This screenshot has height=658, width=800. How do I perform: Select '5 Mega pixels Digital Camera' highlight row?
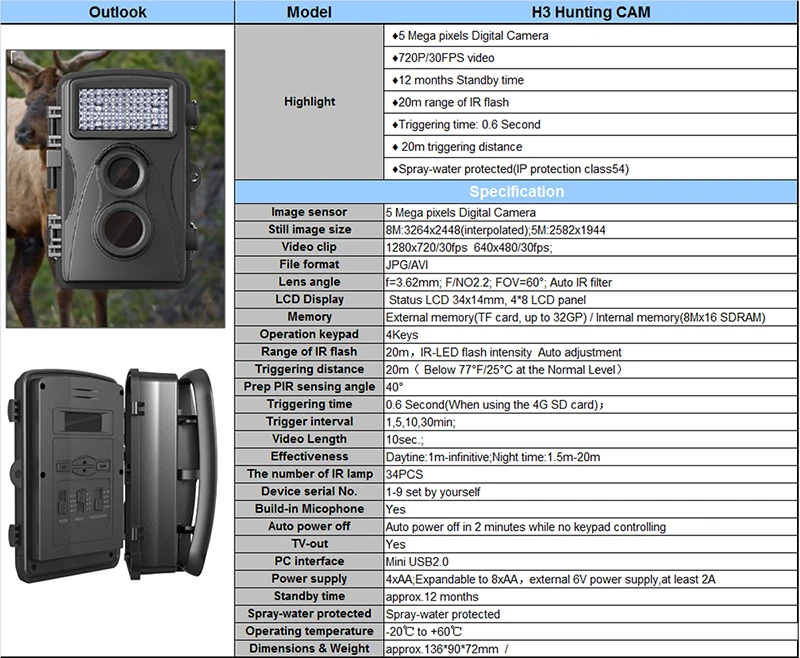click(x=590, y=36)
